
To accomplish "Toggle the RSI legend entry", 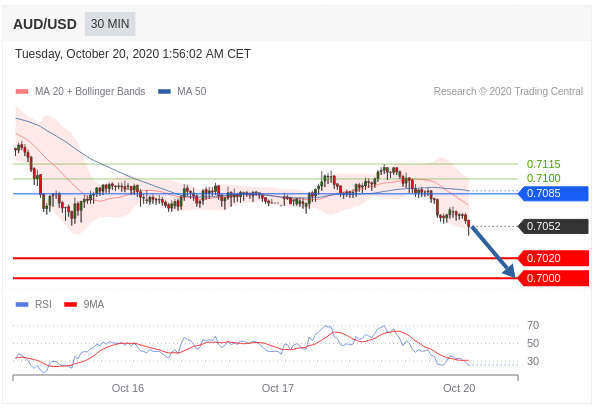I will pyautogui.click(x=34, y=304).
